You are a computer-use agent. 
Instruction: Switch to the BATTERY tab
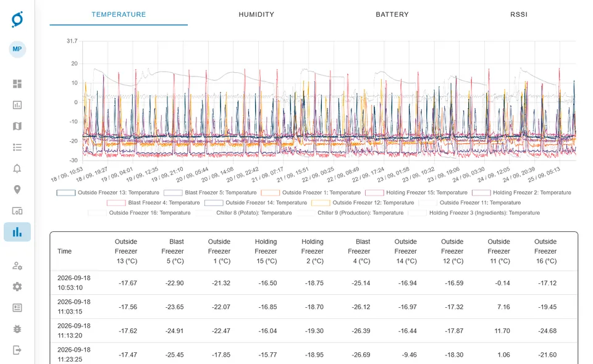point(392,14)
